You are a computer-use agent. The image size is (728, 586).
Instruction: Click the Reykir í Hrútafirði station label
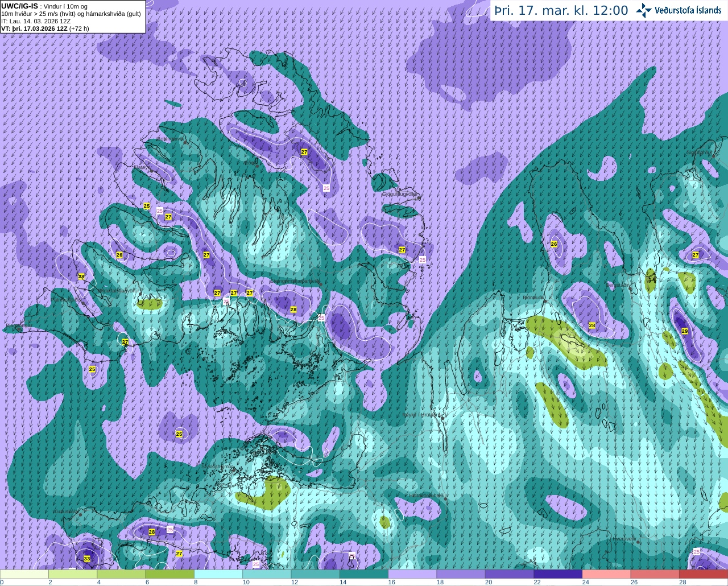point(421,415)
